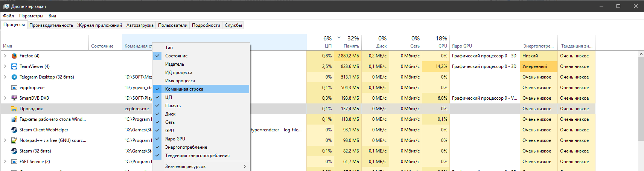Open the Параметры menu
This screenshot has width=644, height=171.
31,16
